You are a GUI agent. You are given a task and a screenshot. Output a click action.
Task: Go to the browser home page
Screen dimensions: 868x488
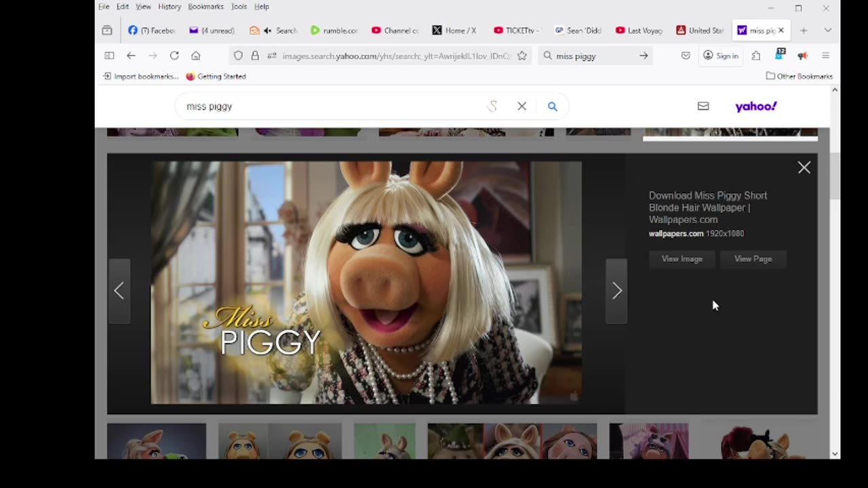[x=196, y=56]
